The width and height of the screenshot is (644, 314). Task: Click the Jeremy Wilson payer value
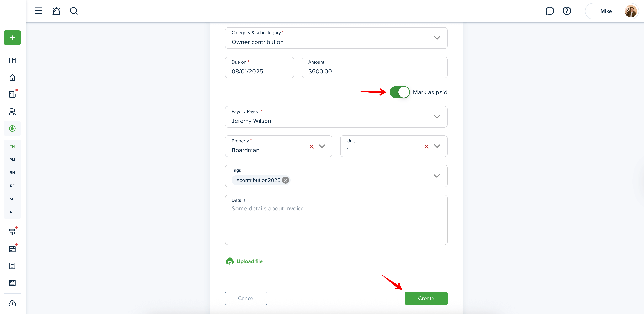tap(251, 121)
